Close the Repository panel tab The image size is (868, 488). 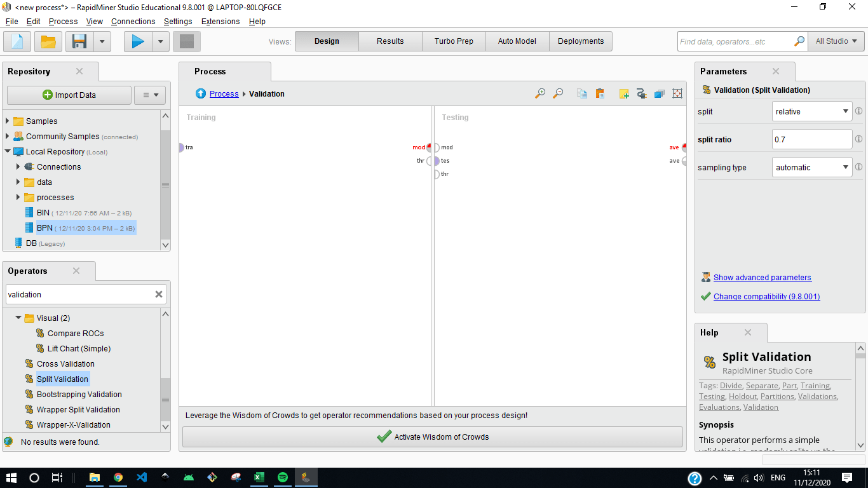coord(79,71)
